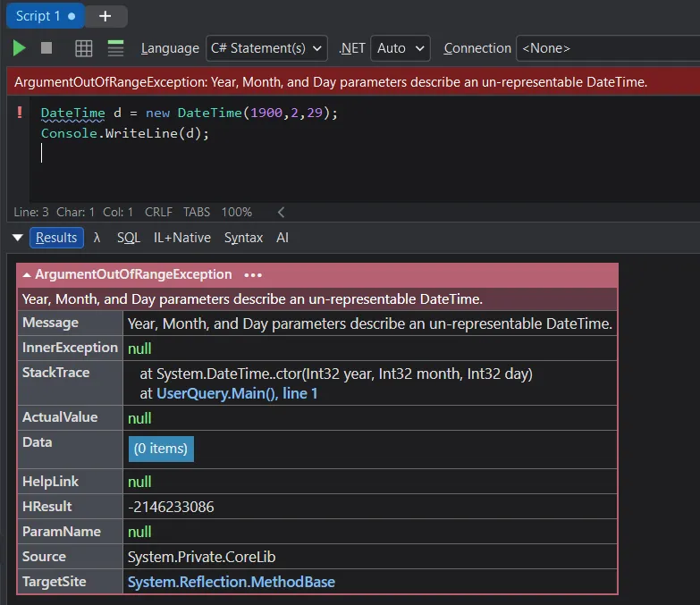Click the ellipsis next to ArgumentOutOfRangeException header
700x605 pixels.
point(253,275)
